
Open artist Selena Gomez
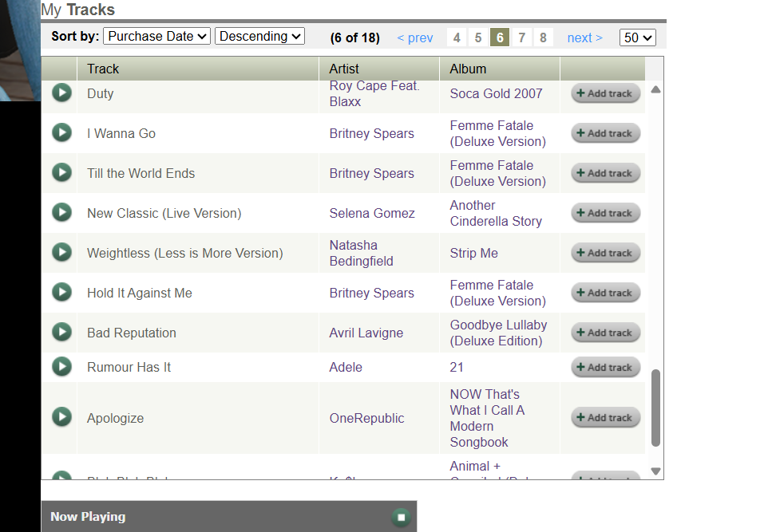[372, 213]
